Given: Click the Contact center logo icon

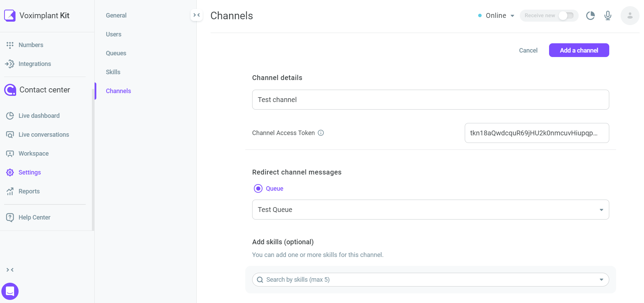Looking at the screenshot, I should point(10,90).
